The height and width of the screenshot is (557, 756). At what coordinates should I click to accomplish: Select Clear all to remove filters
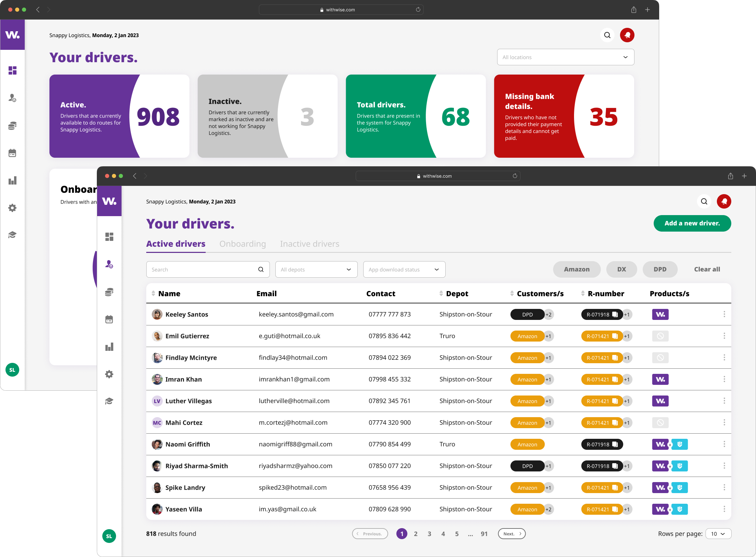coord(707,269)
